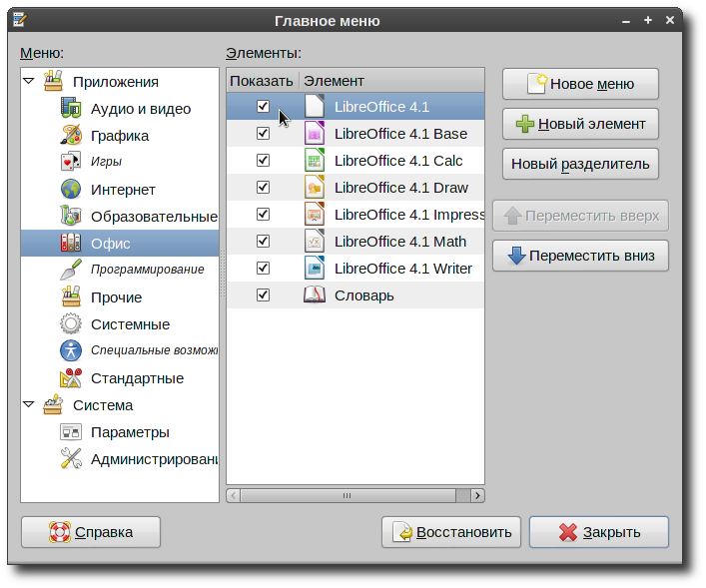Select the LibreOffice 4.1 Base row text
Viewport: 706px width, 588px height.
(400, 134)
